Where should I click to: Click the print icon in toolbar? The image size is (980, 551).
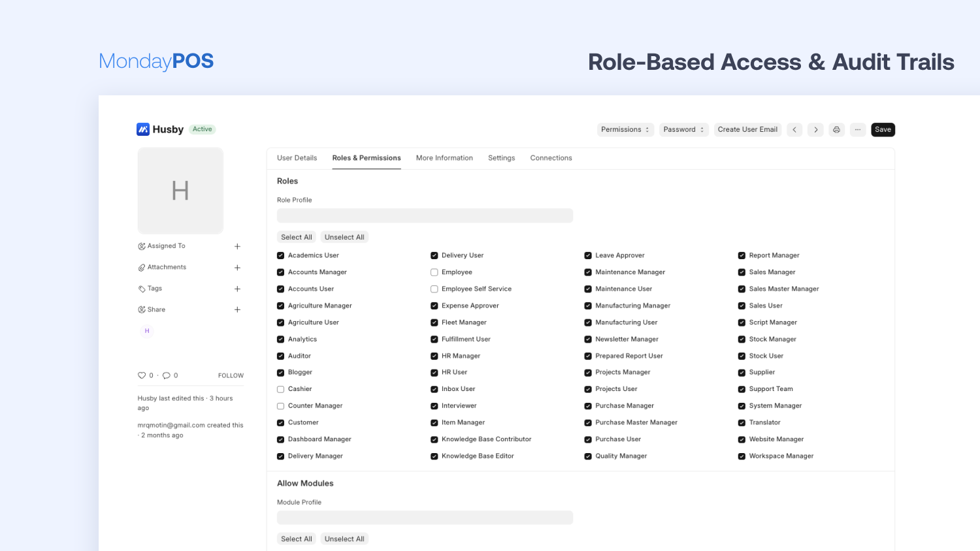click(x=836, y=130)
